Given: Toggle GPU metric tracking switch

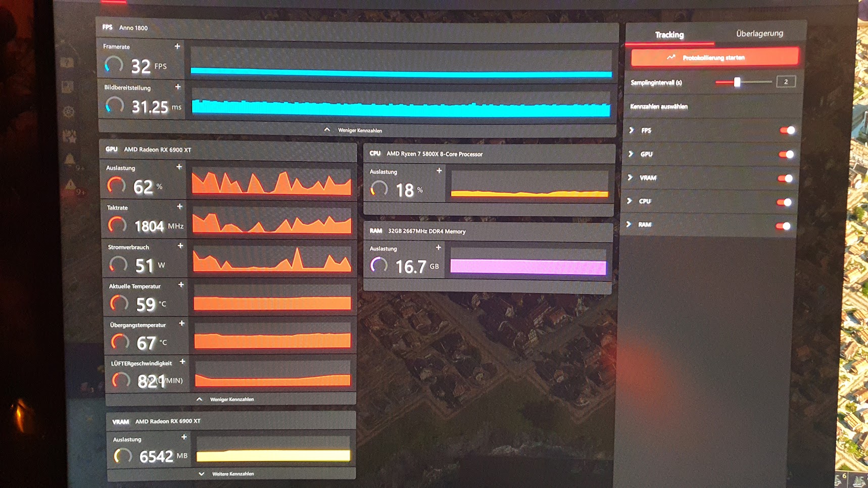Looking at the screenshot, I should point(786,155).
